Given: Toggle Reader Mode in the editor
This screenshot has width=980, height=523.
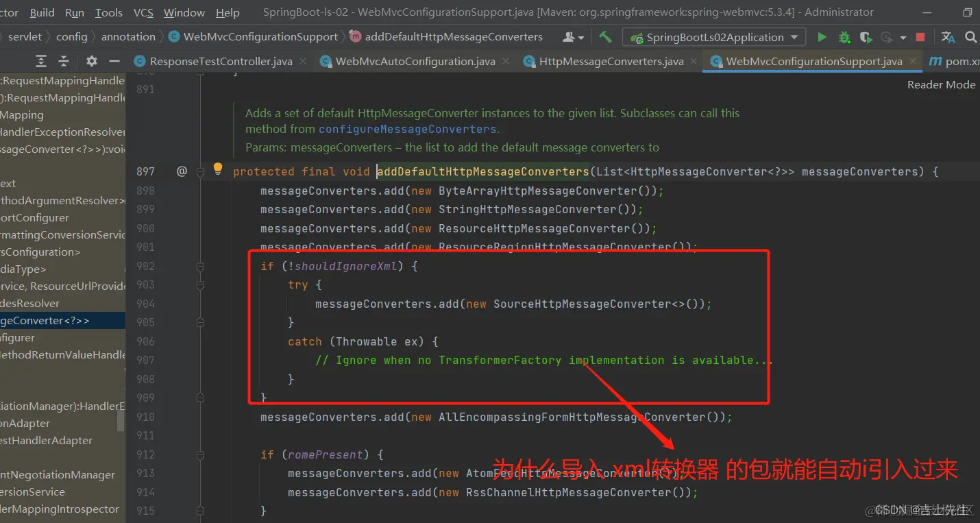Looking at the screenshot, I should click(941, 84).
